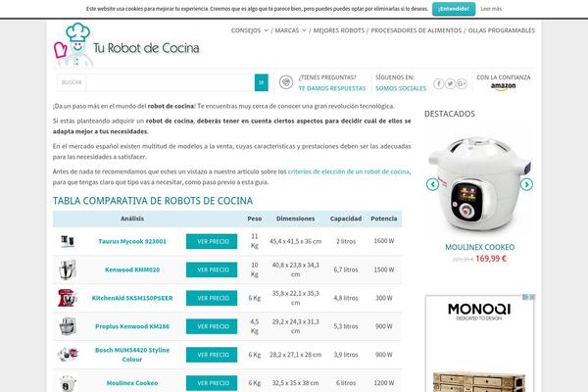
Task: Click the Taurus Mycook product thumbnail
Action: [x=68, y=241]
